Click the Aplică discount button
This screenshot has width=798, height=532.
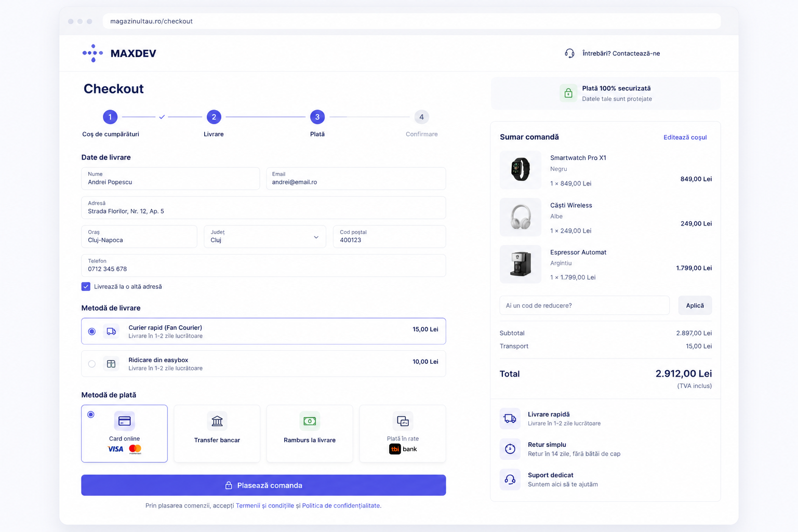coord(695,305)
